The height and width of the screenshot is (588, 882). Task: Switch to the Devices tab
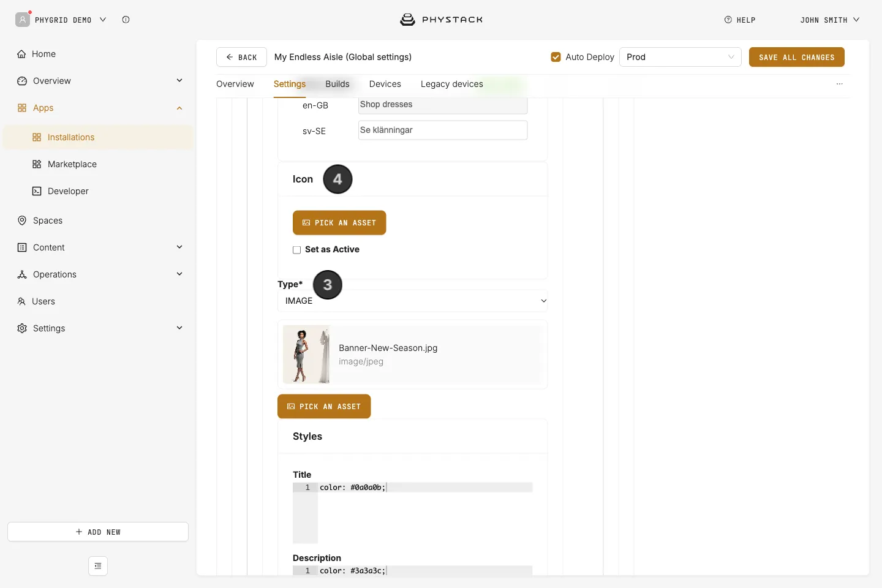[385, 84]
